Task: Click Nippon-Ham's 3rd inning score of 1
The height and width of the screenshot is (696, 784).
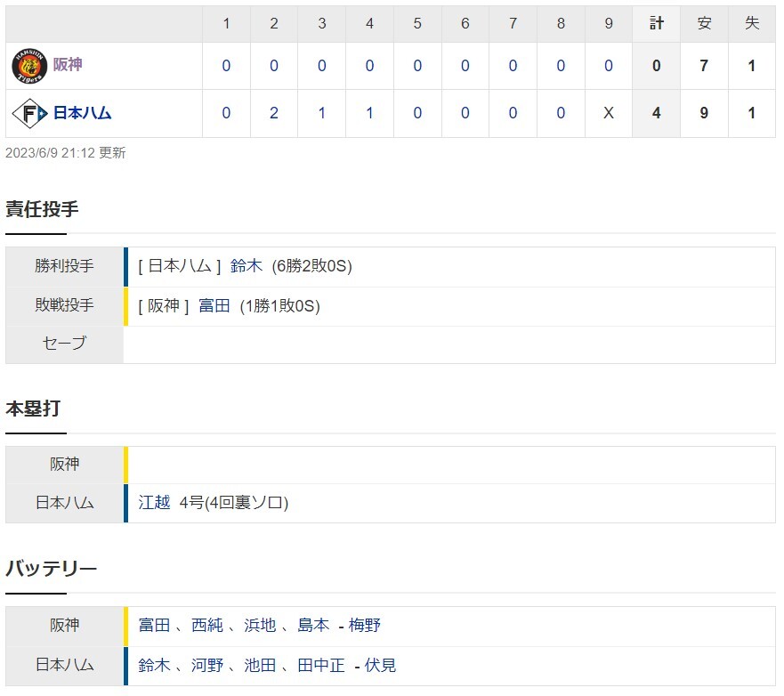Action: coord(322,114)
